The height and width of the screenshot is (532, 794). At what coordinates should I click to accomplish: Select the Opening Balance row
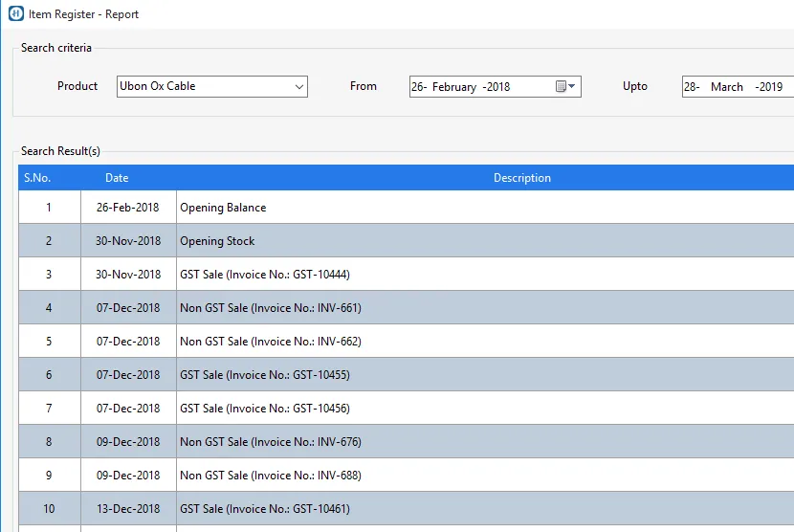(223, 208)
